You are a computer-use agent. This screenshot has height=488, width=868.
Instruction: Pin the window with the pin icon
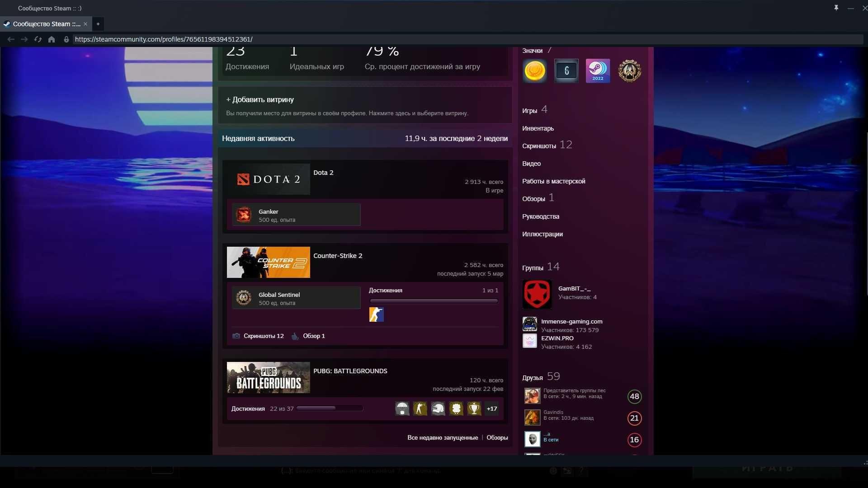836,8
